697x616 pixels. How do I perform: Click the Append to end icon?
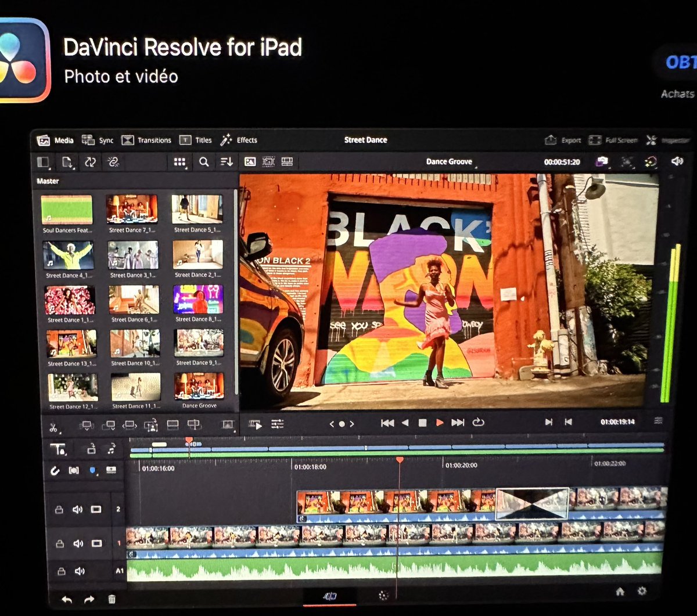(108, 426)
